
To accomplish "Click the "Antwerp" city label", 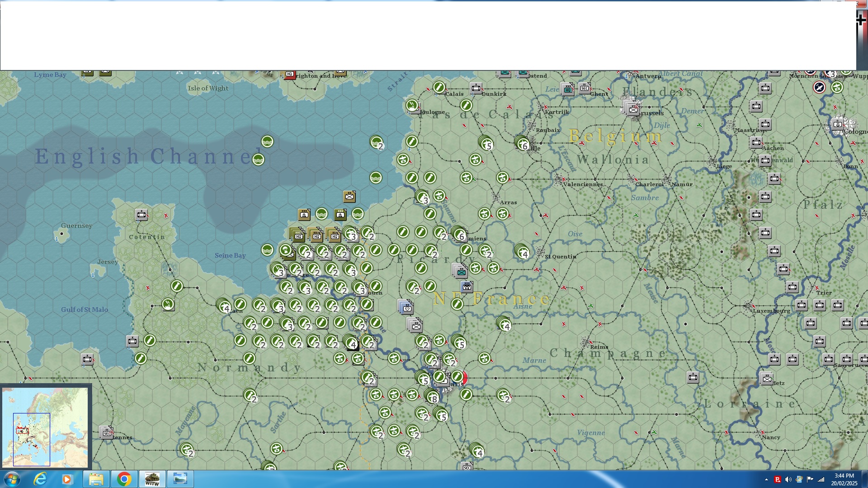I will pos(648,76).
